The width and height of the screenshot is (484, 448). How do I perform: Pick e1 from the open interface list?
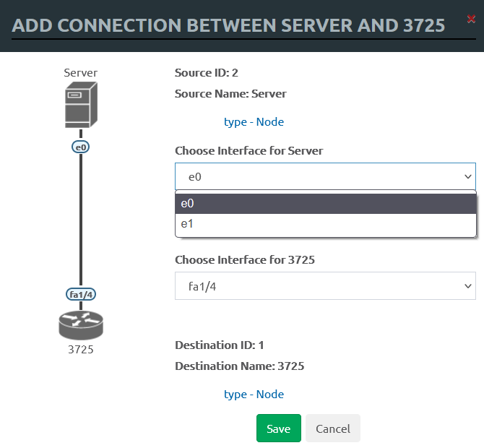click(x=325, y=225)
